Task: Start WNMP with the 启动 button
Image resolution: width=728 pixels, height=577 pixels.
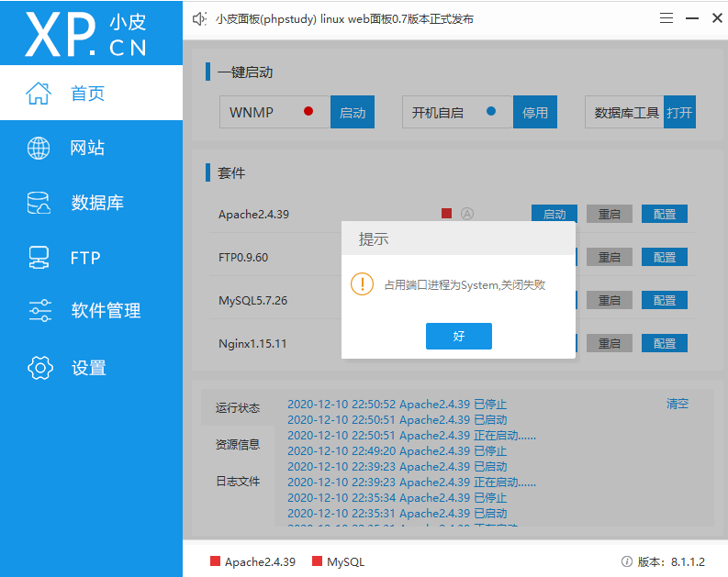Action: pos(353,112)
